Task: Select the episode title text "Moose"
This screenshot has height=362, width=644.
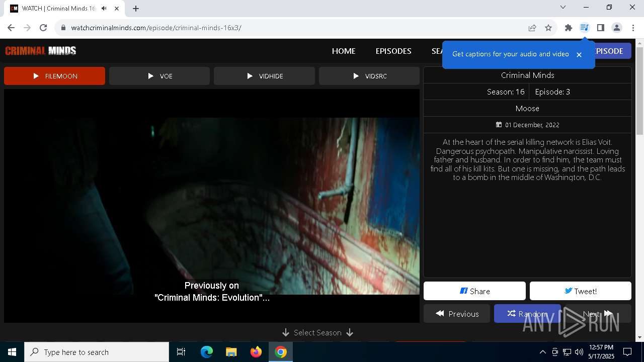Action: coord(527,109)
